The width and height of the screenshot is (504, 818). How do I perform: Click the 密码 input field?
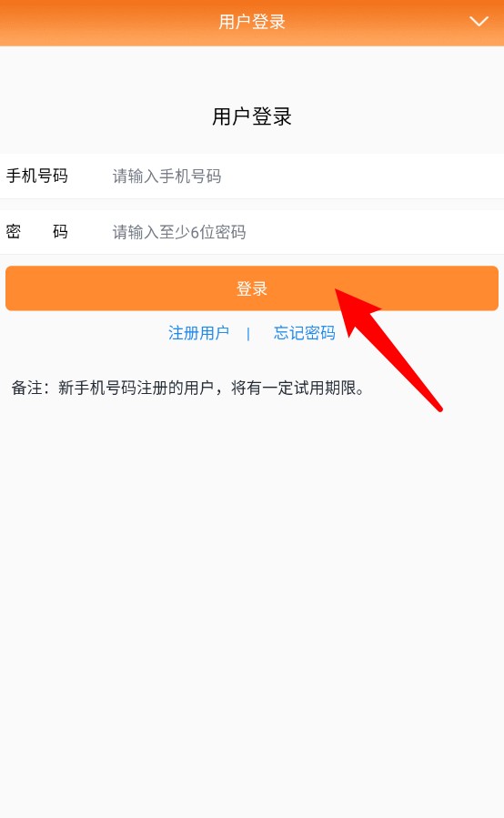click(305, 232)
